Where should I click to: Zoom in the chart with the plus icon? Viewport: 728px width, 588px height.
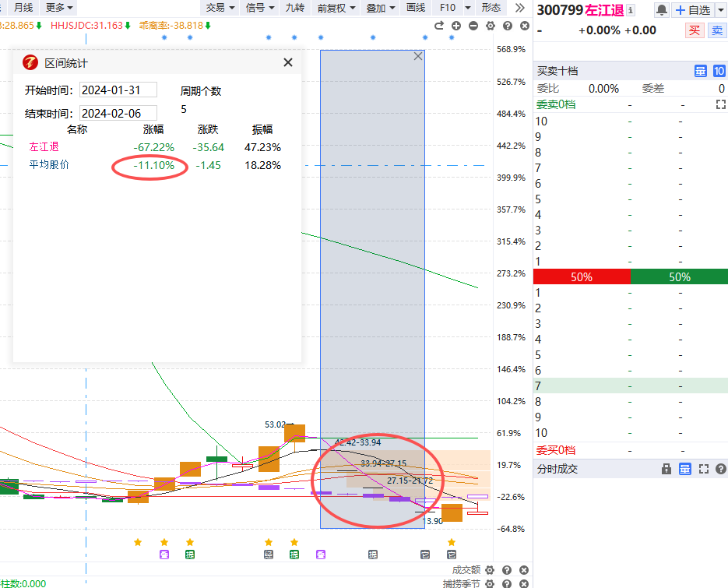point(456,26)
